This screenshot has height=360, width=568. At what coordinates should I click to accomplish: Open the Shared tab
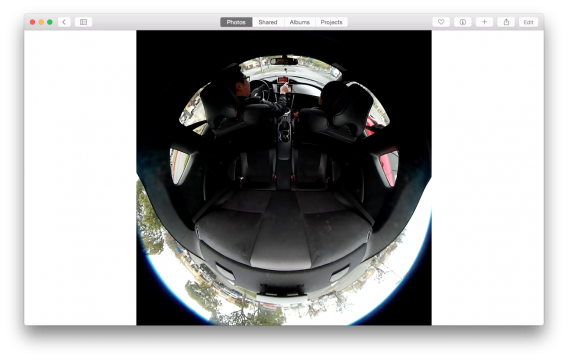click(268, 22)
